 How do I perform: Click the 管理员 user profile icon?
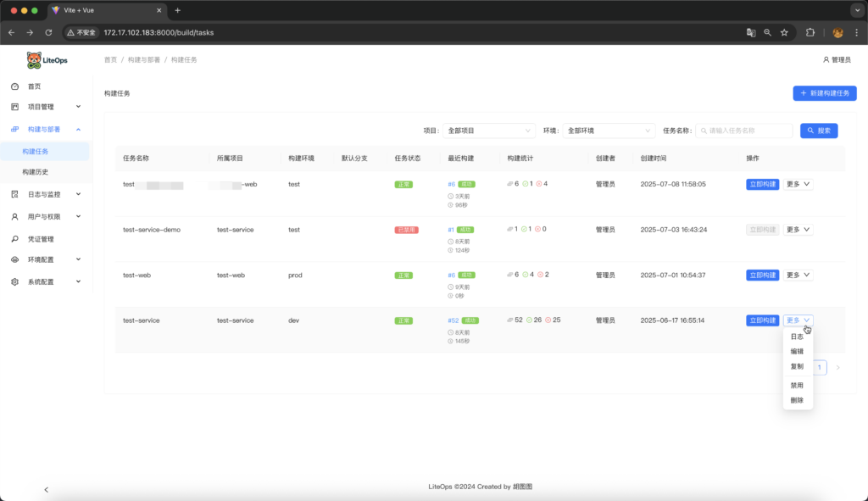click(826, 60)
